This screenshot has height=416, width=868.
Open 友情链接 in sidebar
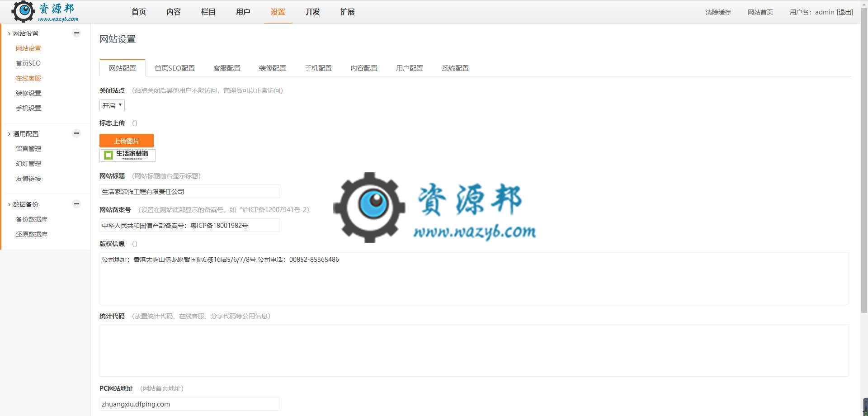click(x=28, y=179)
